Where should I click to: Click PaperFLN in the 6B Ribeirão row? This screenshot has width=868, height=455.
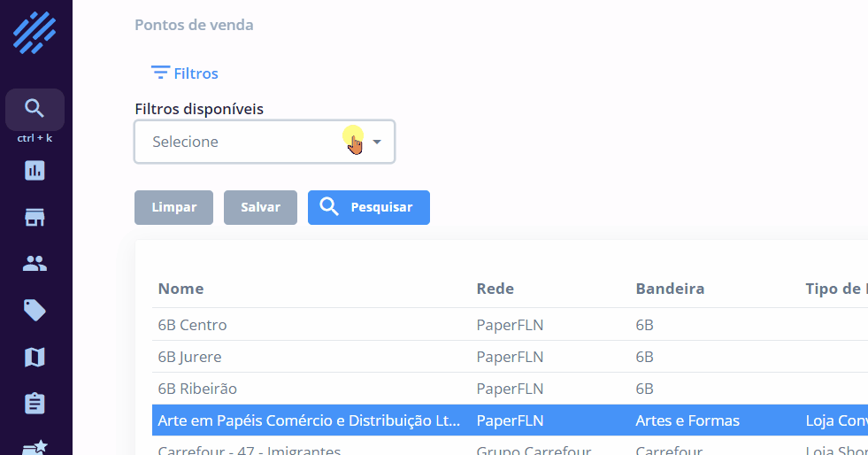(x=510, y=389)
